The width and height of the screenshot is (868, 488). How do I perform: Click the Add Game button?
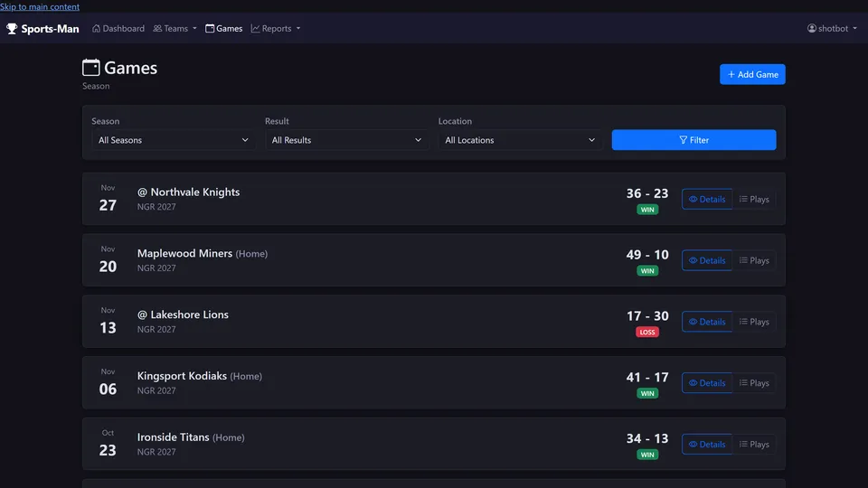pyautogui.click(x=752, y=74)
